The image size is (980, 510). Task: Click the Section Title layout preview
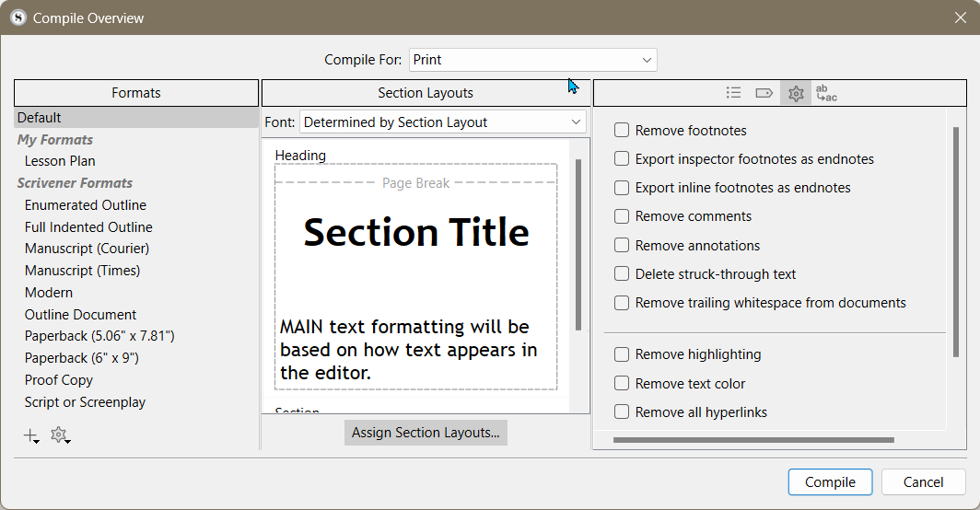(416, 277)
